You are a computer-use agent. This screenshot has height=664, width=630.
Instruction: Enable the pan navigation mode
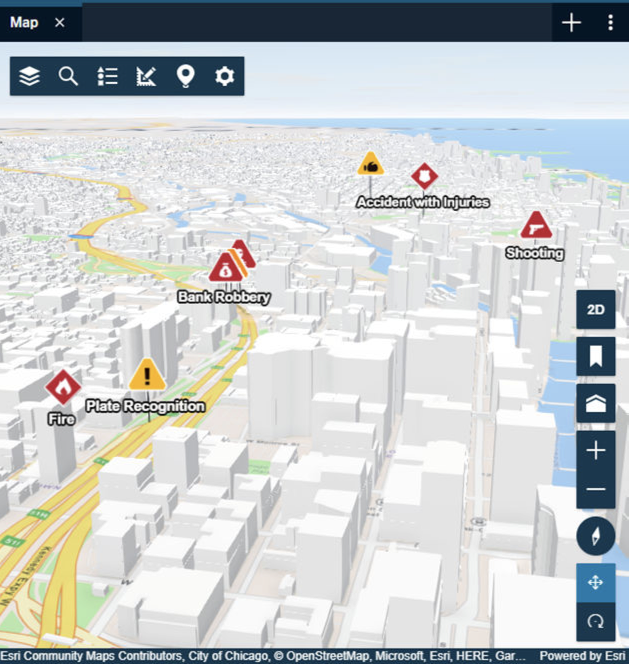[596, 582]
